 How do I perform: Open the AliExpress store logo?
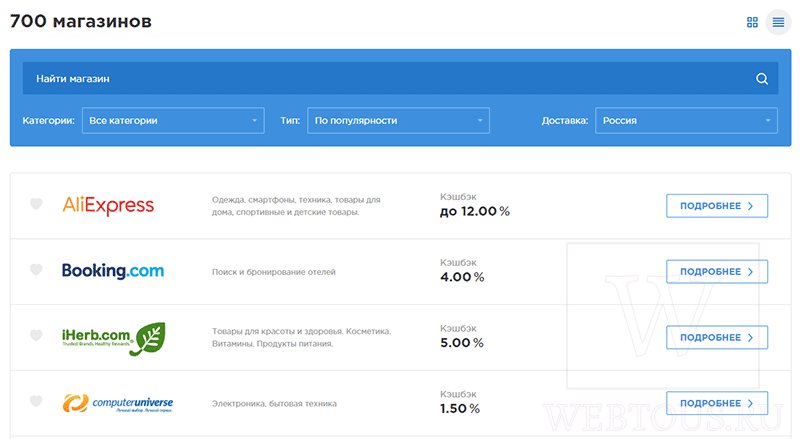coord(108,206)
